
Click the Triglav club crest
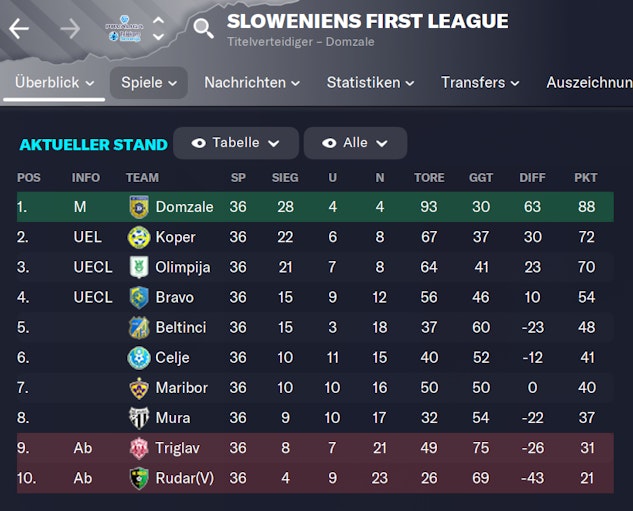coord(139,448)
